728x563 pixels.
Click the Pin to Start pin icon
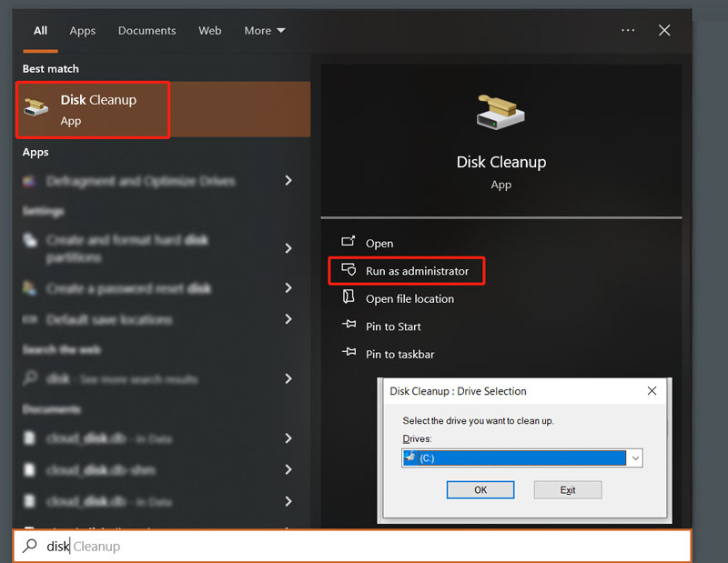349,324
